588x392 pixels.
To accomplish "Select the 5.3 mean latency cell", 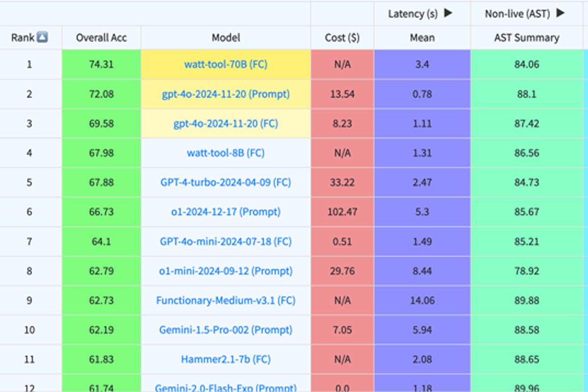I will point(422,212).
